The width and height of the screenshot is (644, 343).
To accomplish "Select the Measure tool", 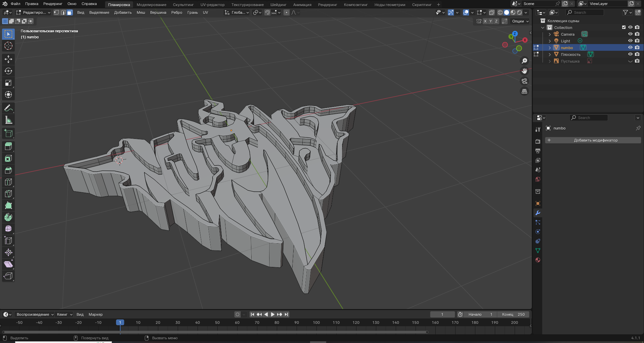I will pyautogui.click(x=8, y=120).
